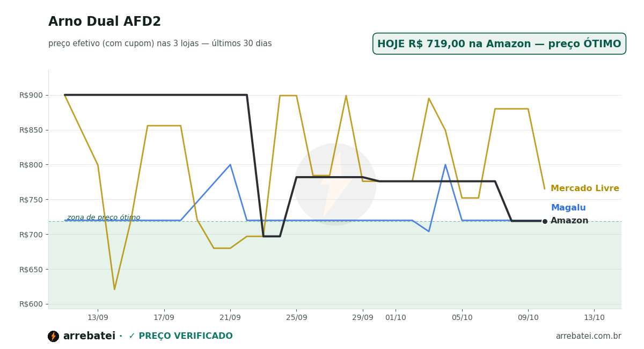Click the R$600 axis label
The height and width of the screenshot is (349, 644).
point(31,304)
